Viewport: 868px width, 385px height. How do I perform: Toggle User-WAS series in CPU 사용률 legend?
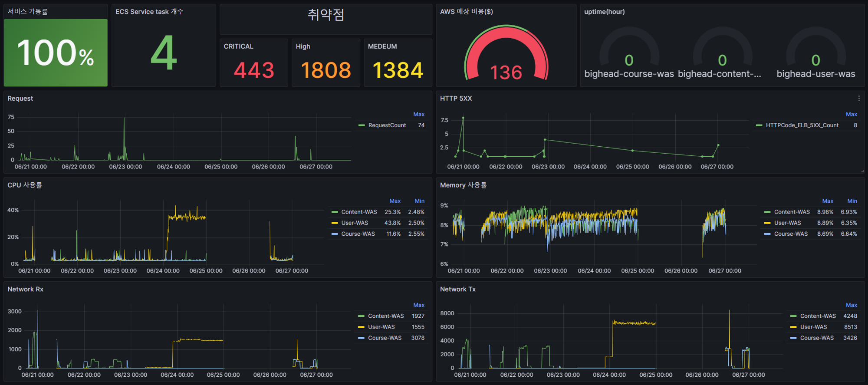coord(355,223)
